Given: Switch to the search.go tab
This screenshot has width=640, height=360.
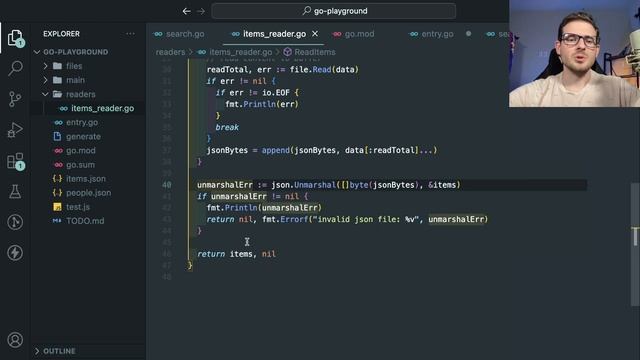Looking at the screenshot, I should click(180, 34).
